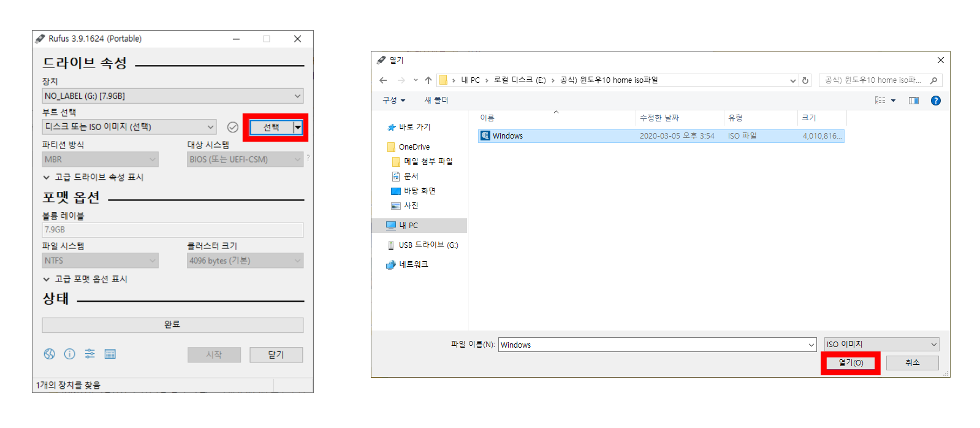
Task: Expand the device dropdown NO_LABEL (G:)
Action: click(297, 96)
